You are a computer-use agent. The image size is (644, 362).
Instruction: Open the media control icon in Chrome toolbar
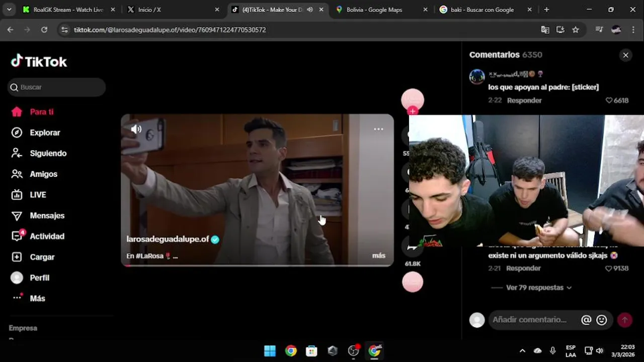click(x=599, y=30)
